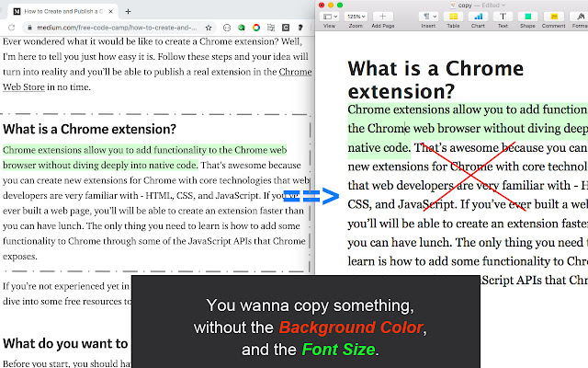Click the site lock icon in address bar
The height and width of the screenshot is (368, 588).
(x=29, y=28)
